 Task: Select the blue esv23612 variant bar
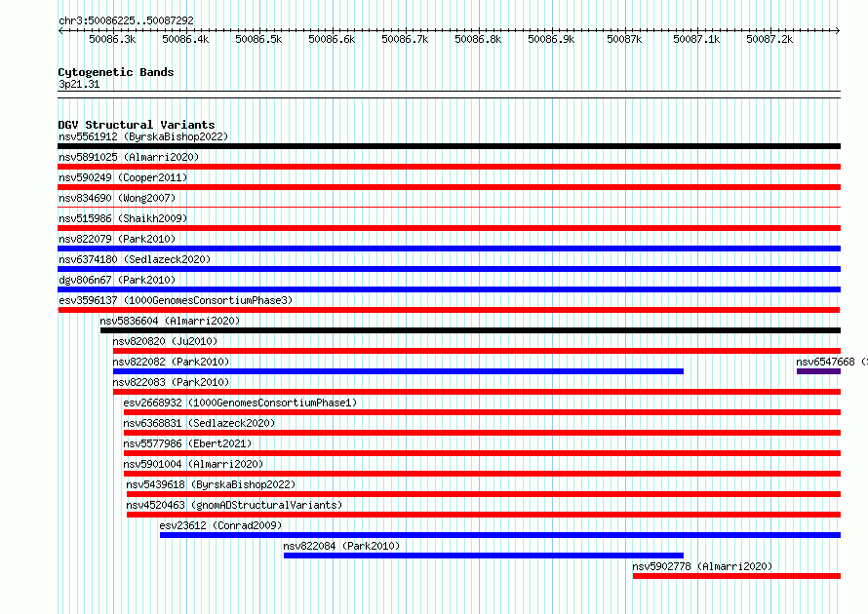point(500,535)
